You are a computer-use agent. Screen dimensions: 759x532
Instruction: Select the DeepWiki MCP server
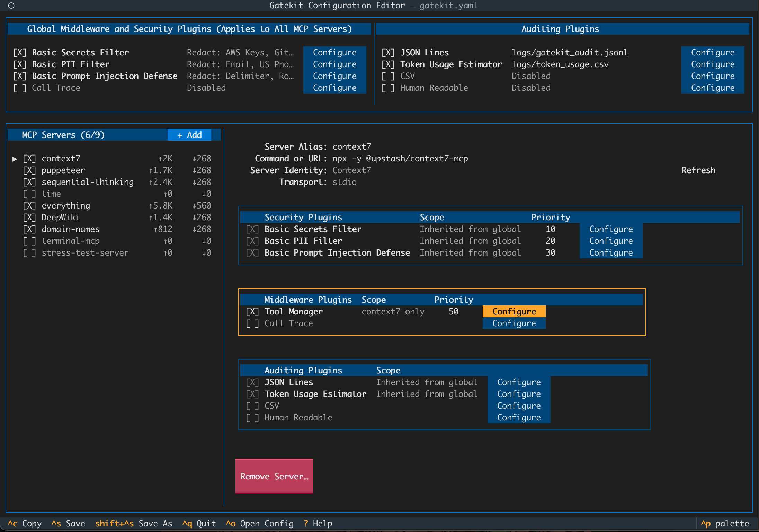(61, 217)
